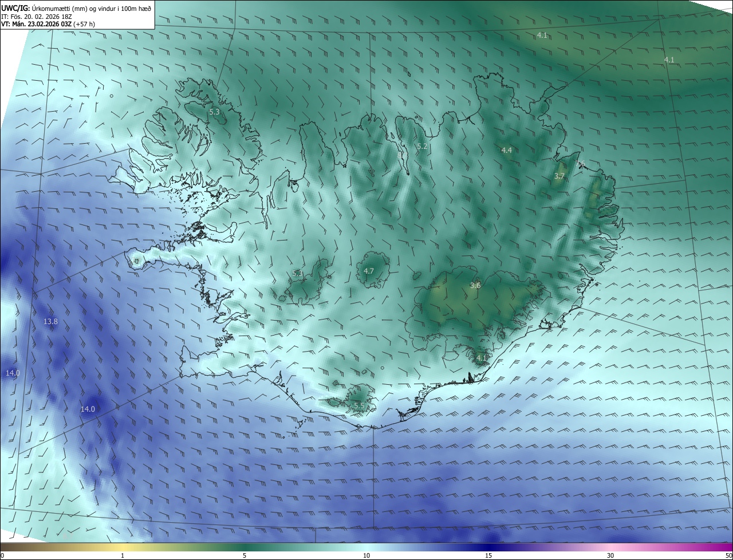Select the 3.6 value label on Vatnajökull
This screenshot has height=560, width=733.
click(x=475, y=286)
